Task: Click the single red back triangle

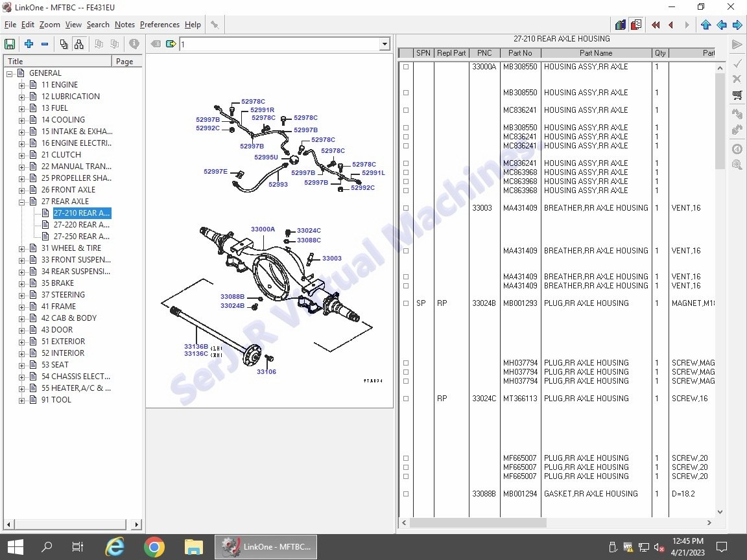Action: [671, 25]
